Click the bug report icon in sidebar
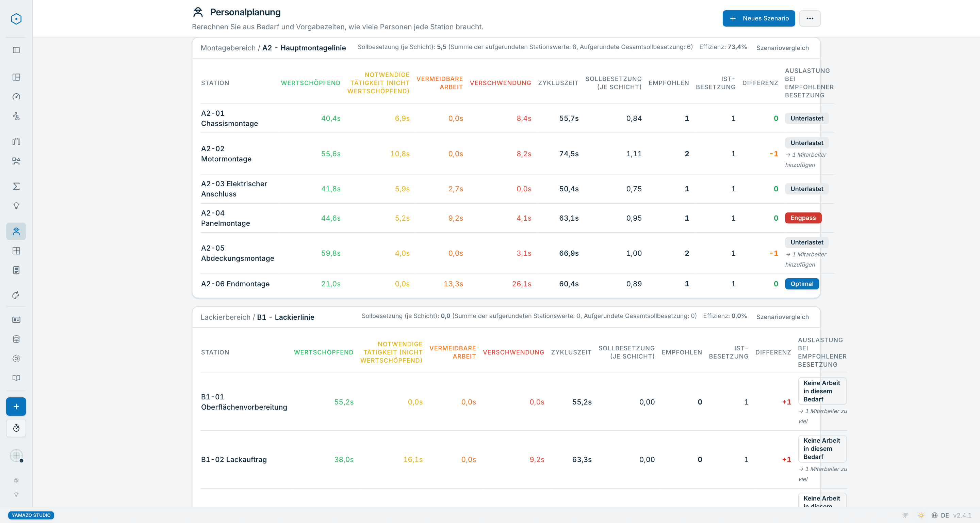This screenshot has height=523, width=980. [16, 480]
